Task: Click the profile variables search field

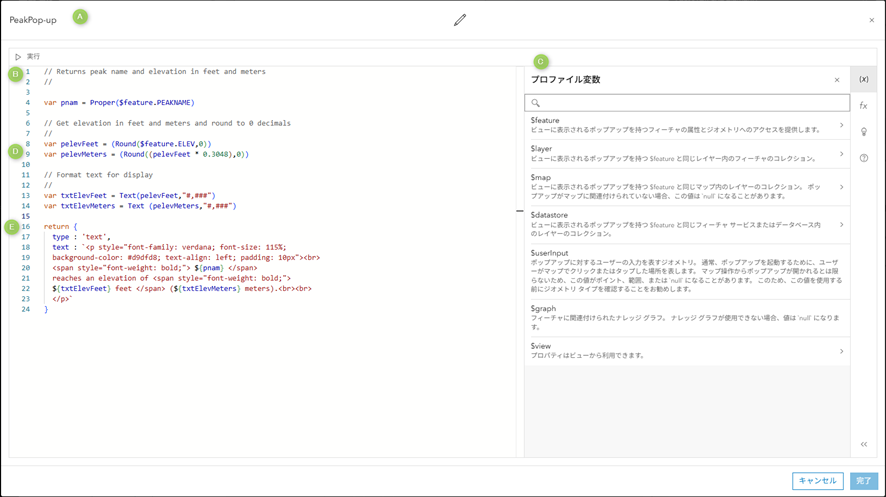Action: (x=687, y=103)
